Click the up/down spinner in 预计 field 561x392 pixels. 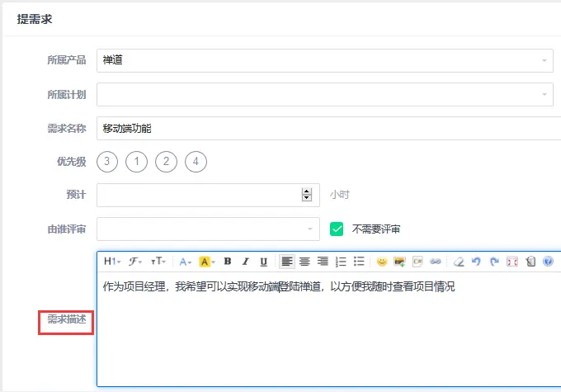pyautogui.click(x=307, y=195)
